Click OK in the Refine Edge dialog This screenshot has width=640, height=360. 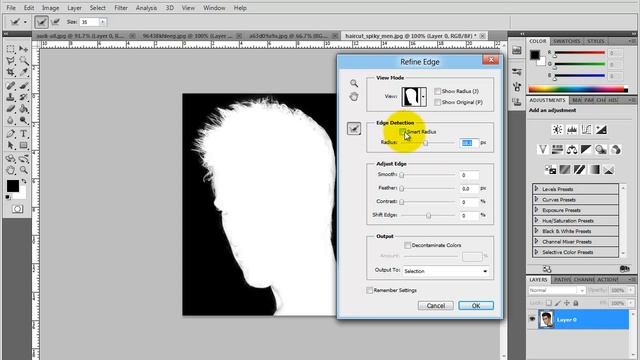[x=476, y=306]
